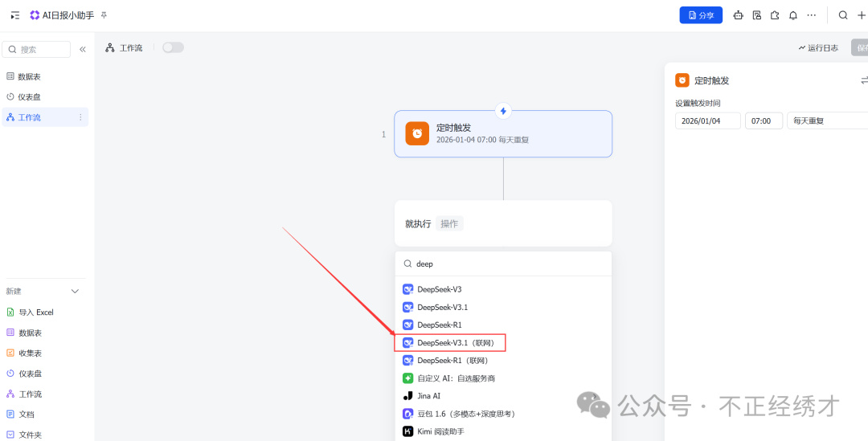Open the robot assistant icon

(x=738, y=15)
